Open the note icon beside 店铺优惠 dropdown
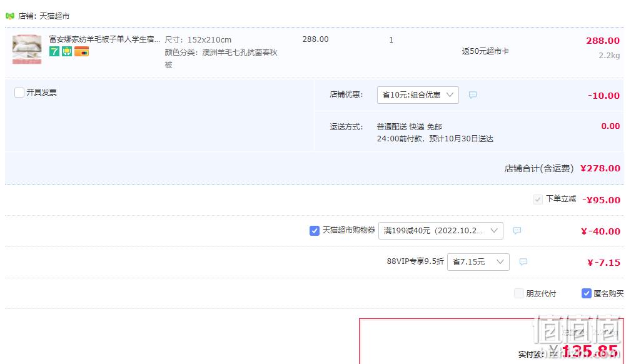The height and width of the screenshot is (364, 626). [473, 95]
